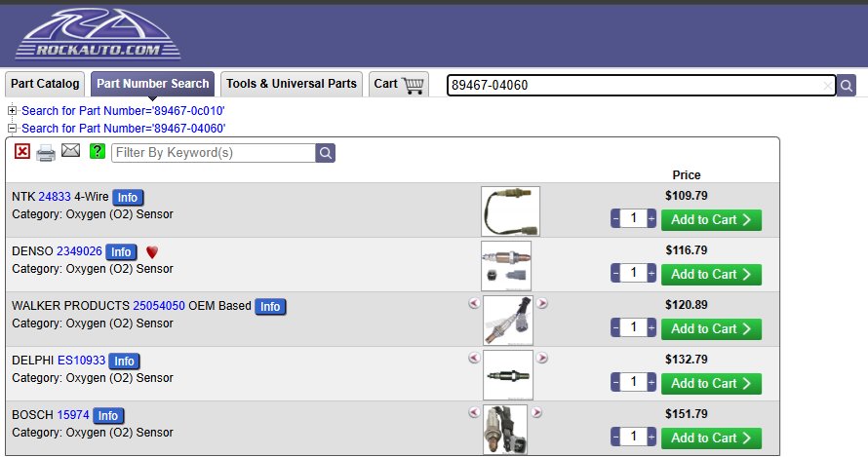The width and height of the screenshot is (868, 457).
Task: Click the RockAuto.com logo
Action: (x=98, y=34)
